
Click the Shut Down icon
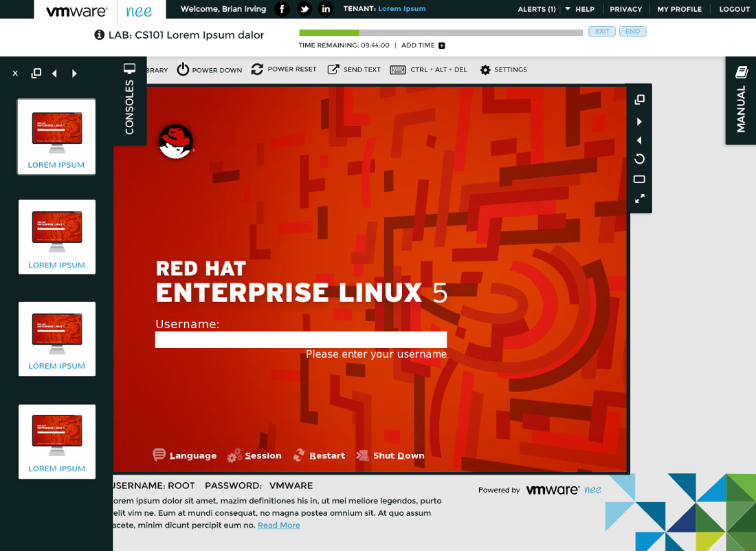pos(363,455)
